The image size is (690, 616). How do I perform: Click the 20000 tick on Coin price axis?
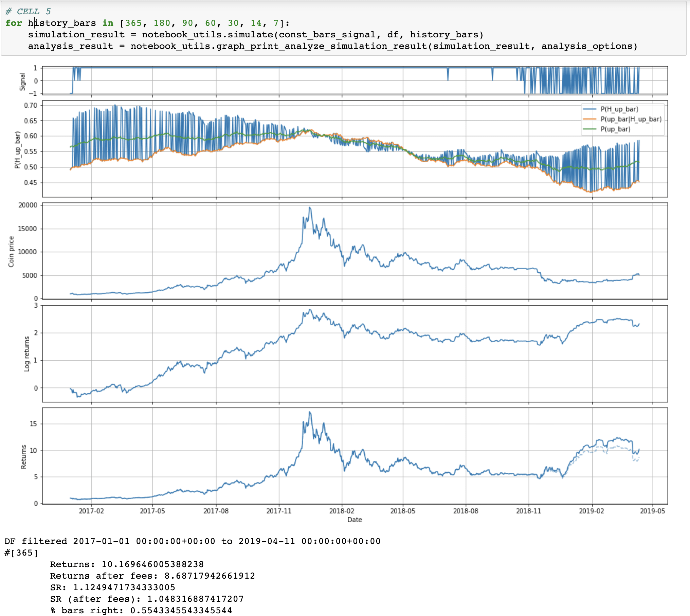[x=28, y=205]
